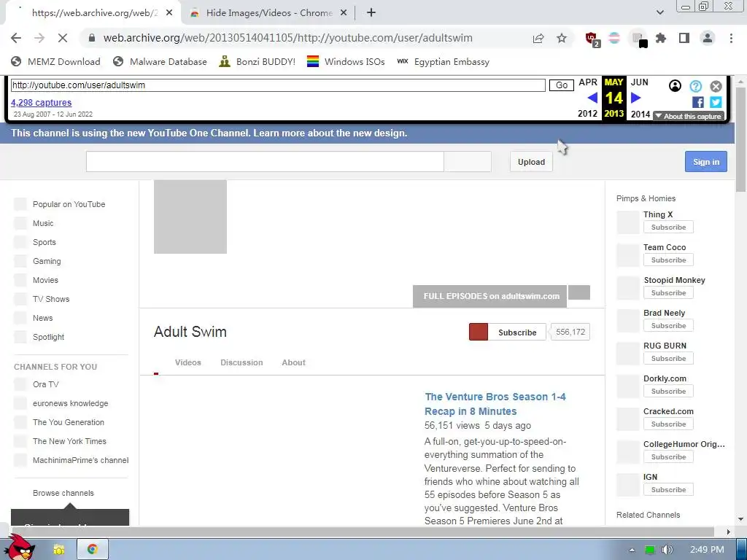Image resolution: width=747 pixels, height=560 pixels.
Task: Open the Extensions puzzle piece menu
Action: (x=661, y=38)
